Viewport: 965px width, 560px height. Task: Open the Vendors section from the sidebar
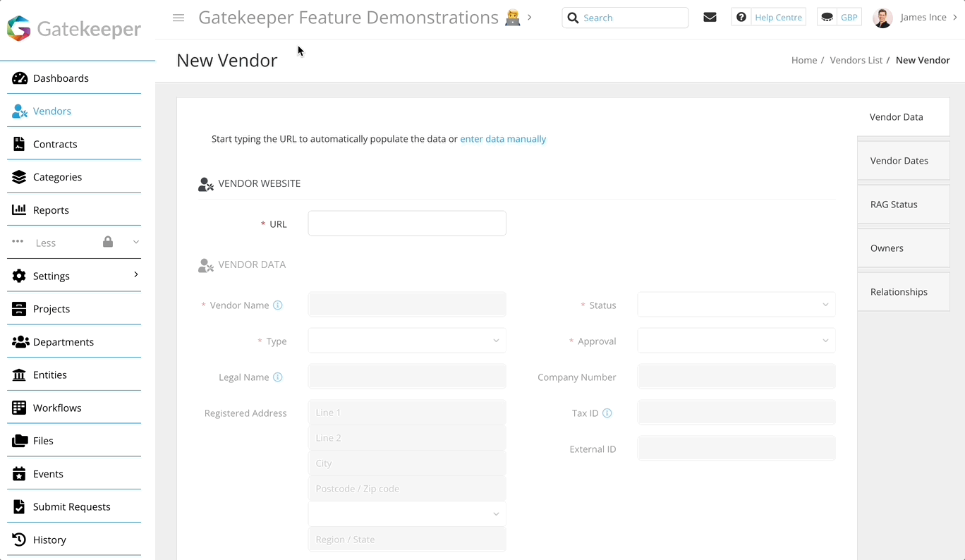(x=53, y=111)
